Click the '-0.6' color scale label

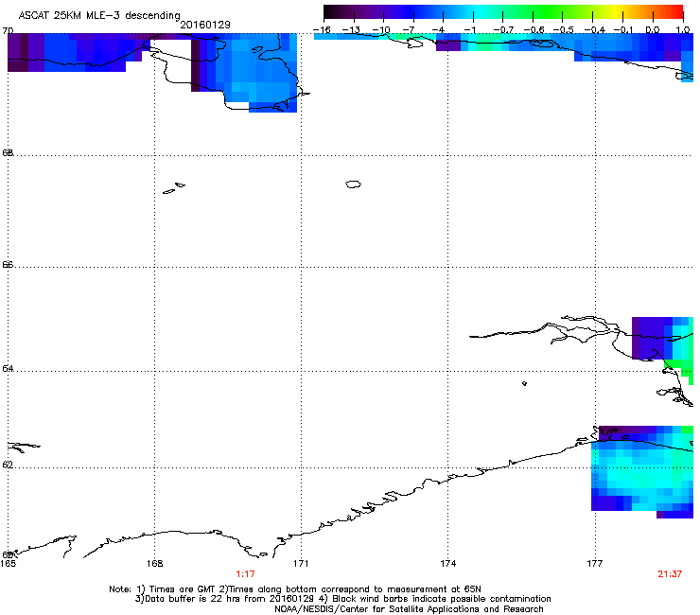tap(534, 30)
